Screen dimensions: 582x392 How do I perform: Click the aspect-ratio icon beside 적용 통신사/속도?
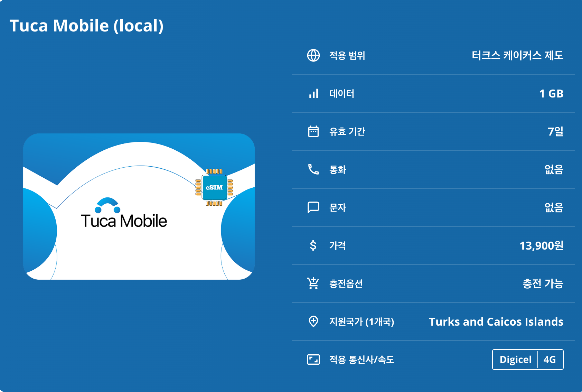tap(313, 360)
